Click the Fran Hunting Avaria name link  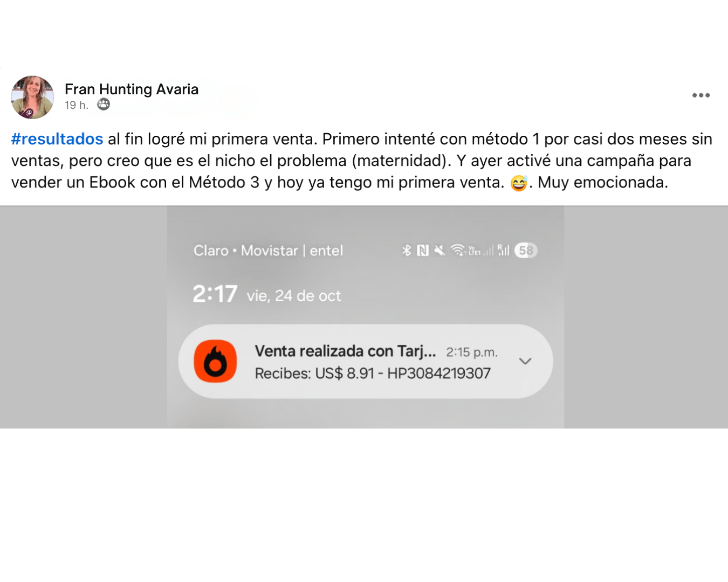coord(132,89)
